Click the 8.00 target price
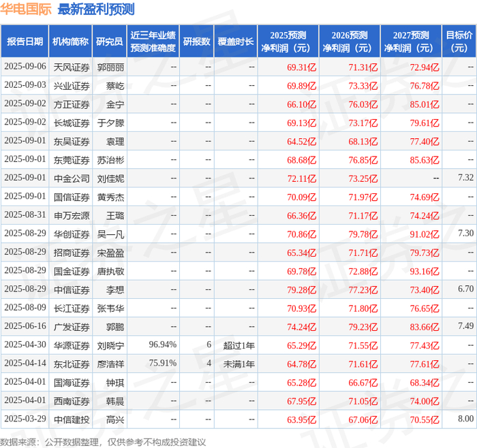The height and width of the screenshot is (448, 477). pyautogui.click(x=465, y=419)
